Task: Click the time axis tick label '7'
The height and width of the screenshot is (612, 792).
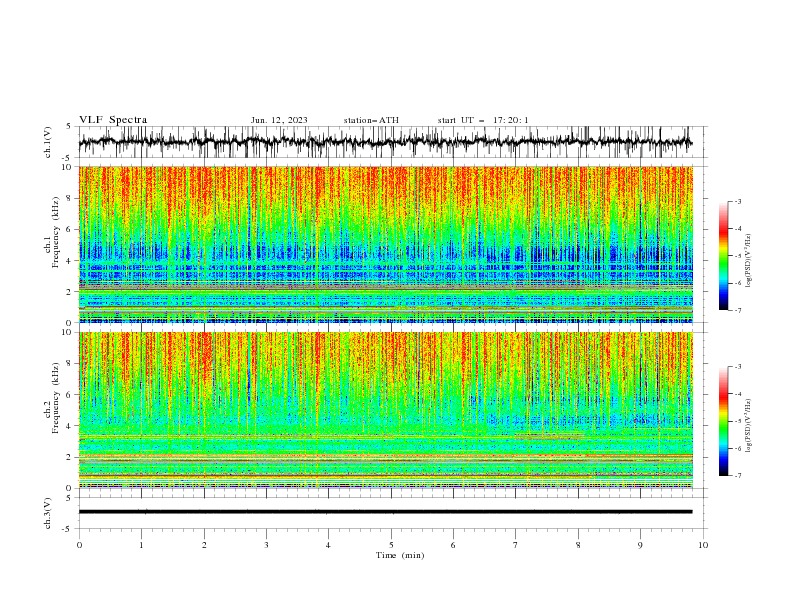Action: (516, 545)
